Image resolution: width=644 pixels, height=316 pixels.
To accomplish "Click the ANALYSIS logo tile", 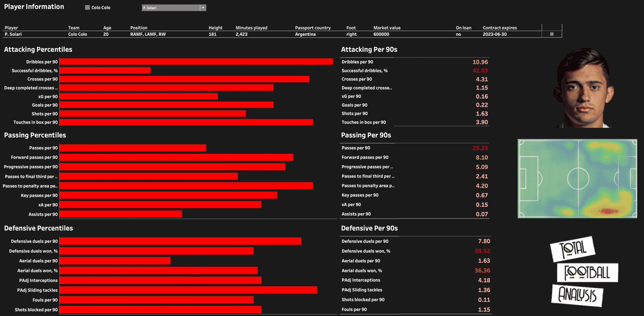I will pyautogui.click(x=577, y=295).
